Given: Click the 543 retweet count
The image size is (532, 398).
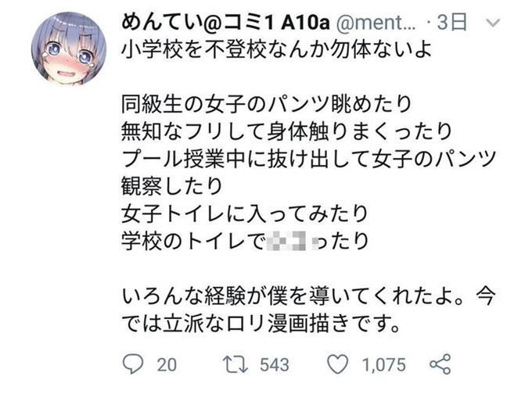Looking at the screenshot, I should pos(275,365).
